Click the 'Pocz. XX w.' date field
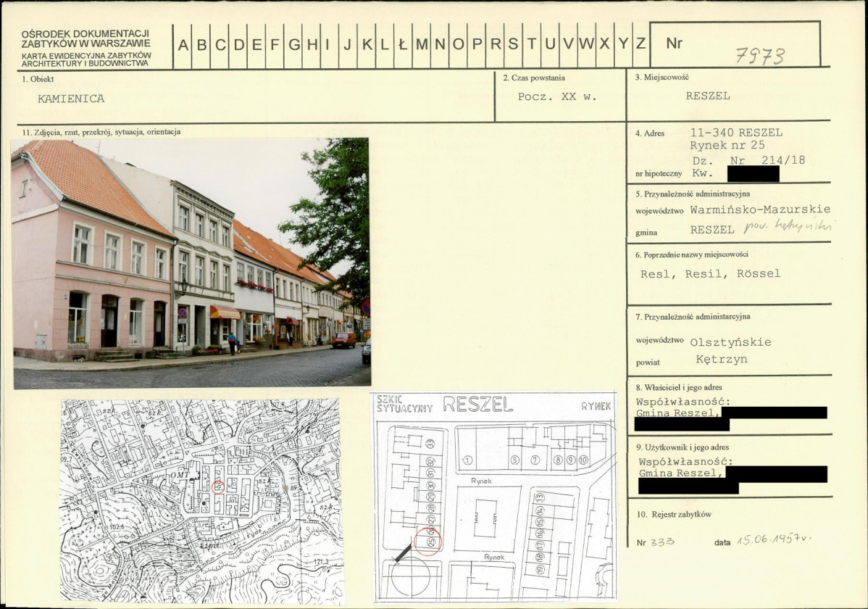 click(x=557, y=96)
